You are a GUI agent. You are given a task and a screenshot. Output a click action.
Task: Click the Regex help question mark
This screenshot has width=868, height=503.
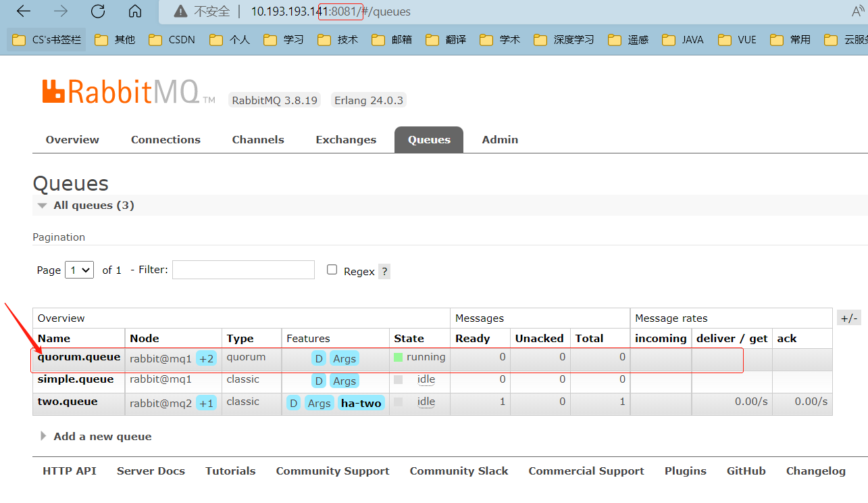(384, 271)
